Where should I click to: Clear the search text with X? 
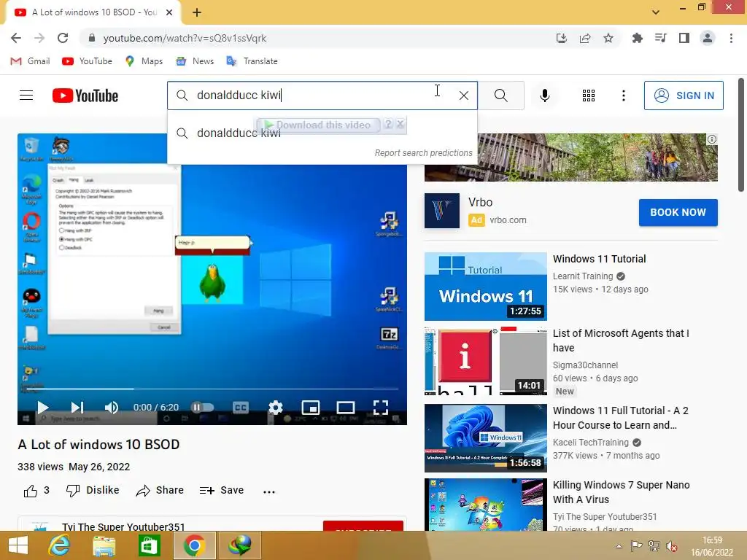463,96
